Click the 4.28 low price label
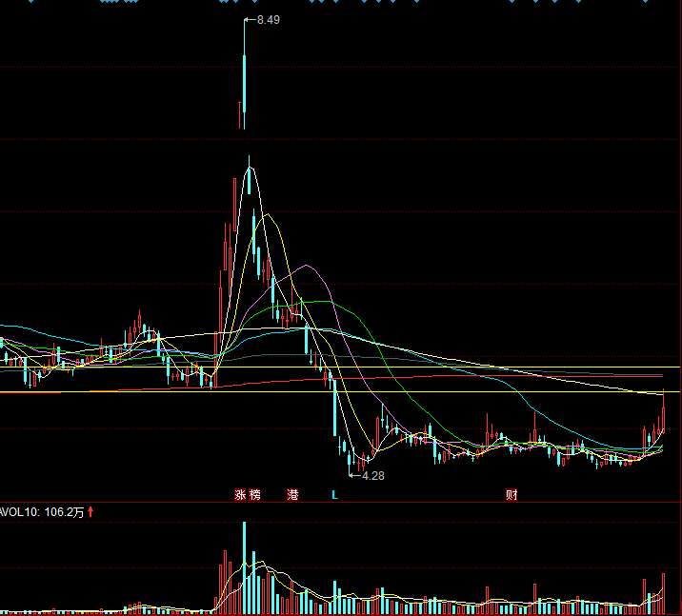Screen dimensions: 682x616 pos(372,475)
